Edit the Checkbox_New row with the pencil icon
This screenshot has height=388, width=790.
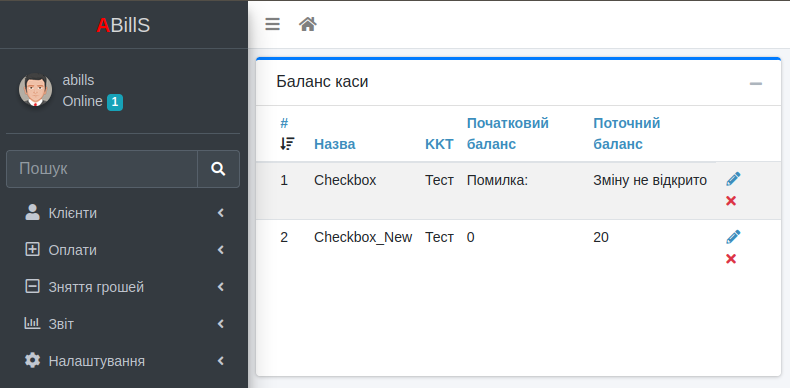733,237
